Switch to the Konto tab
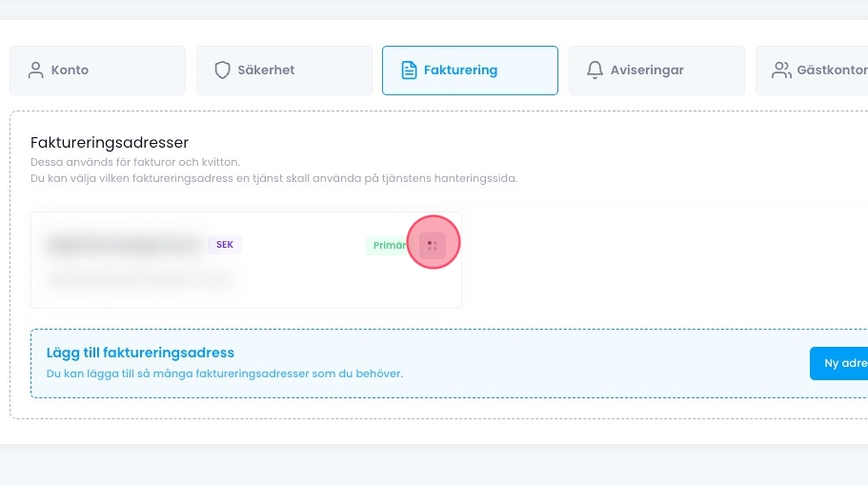868x485 pixels. (x=97, y=71)
